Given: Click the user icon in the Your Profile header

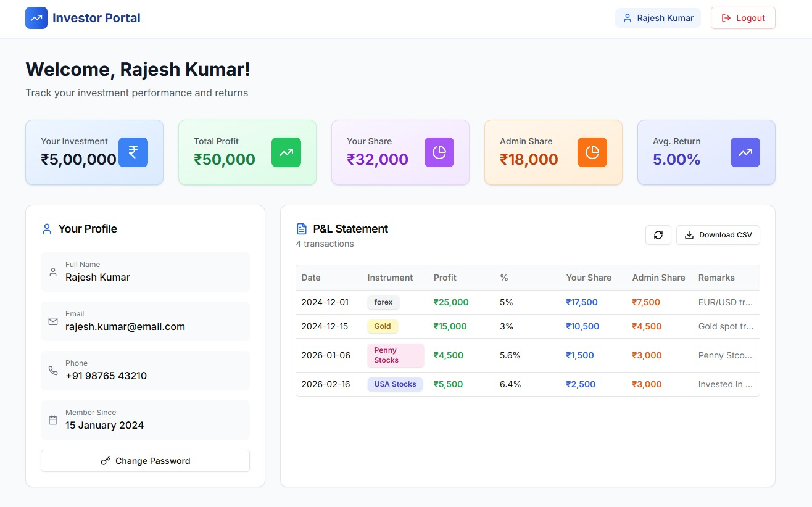Looking at the screenshot, I should click(46, 228).
